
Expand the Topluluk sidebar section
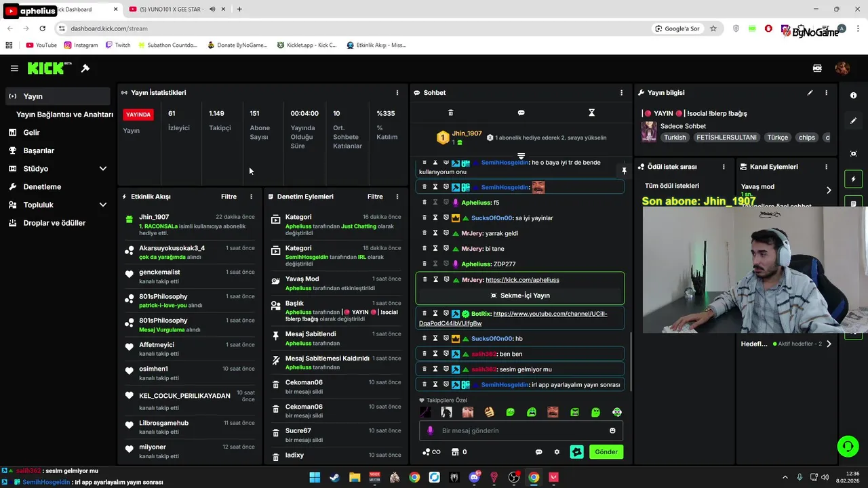(x=103, y=205)
